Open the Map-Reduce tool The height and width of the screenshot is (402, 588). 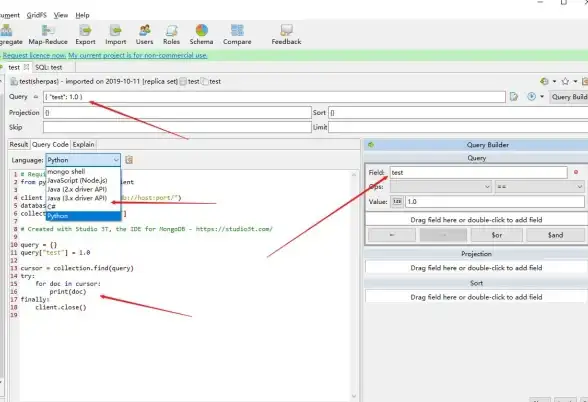pyautogui.click(x=48, y=34)
